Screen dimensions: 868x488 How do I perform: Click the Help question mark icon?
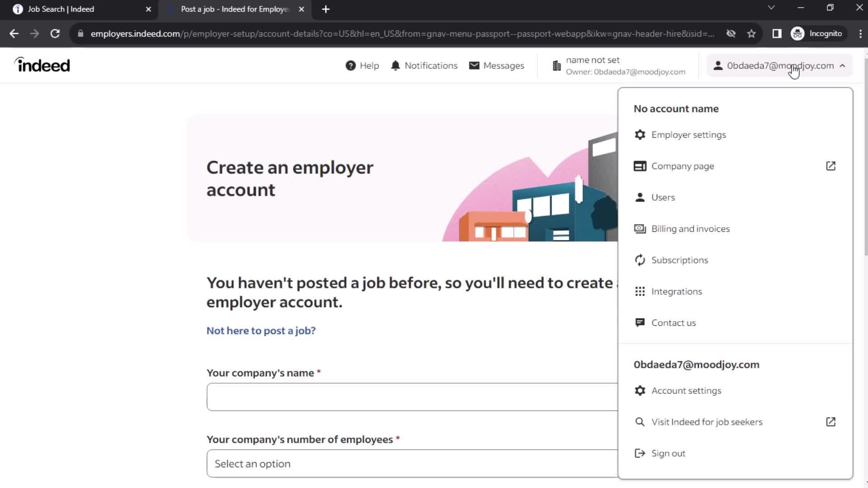coord(350,66)
